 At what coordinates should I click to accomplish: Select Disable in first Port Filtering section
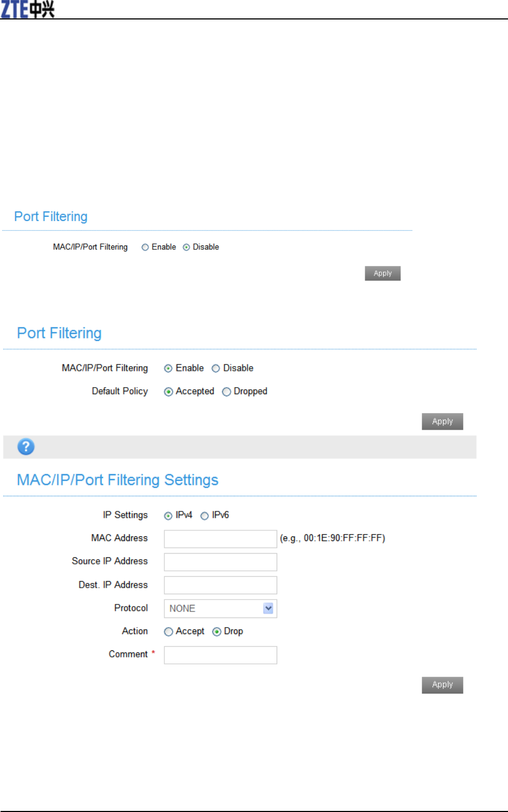tap(186, 248)
